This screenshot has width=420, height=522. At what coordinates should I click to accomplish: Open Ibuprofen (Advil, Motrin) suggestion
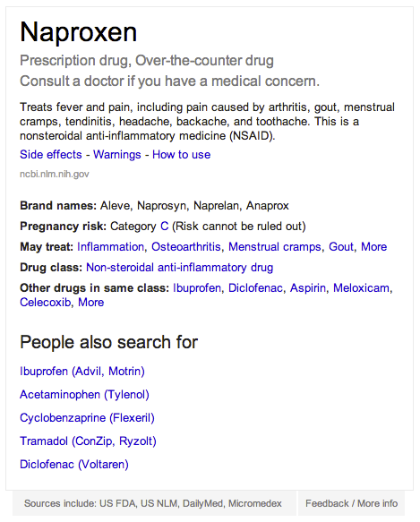82,372
